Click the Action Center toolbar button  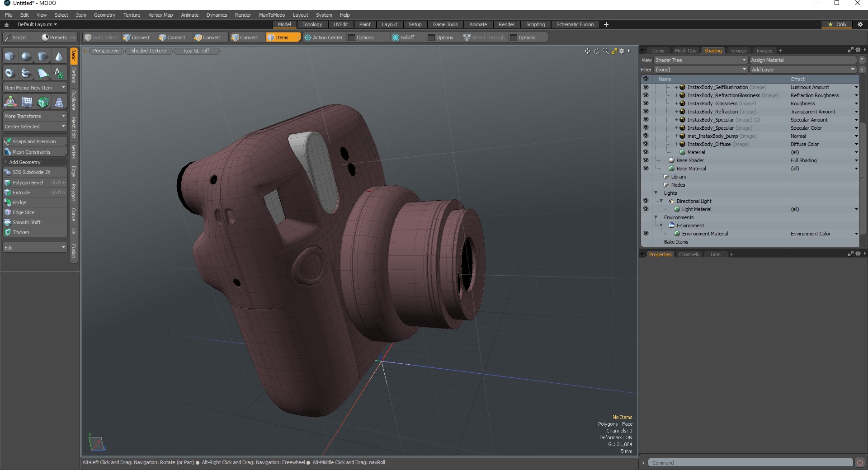coord(324,38)
